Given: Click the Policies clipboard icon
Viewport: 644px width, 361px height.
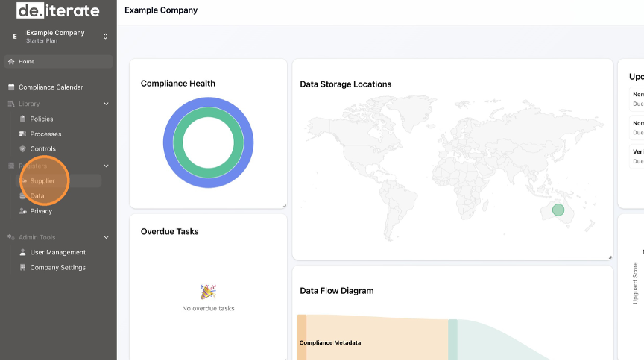Looking at the screenshot, I should coord(22,119).
